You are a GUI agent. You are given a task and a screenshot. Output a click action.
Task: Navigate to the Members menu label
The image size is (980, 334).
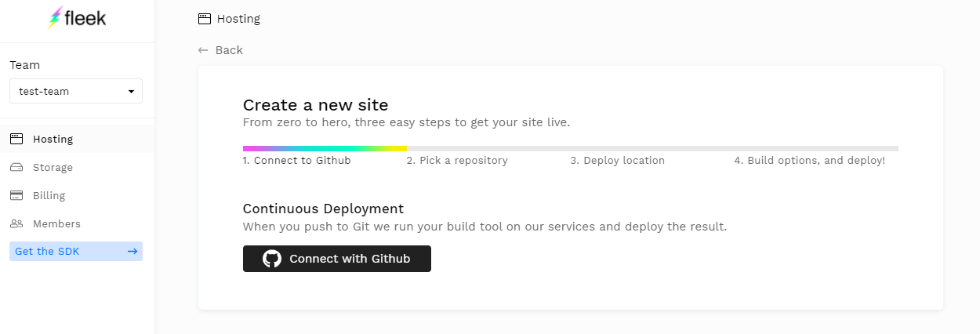[56, 223]
